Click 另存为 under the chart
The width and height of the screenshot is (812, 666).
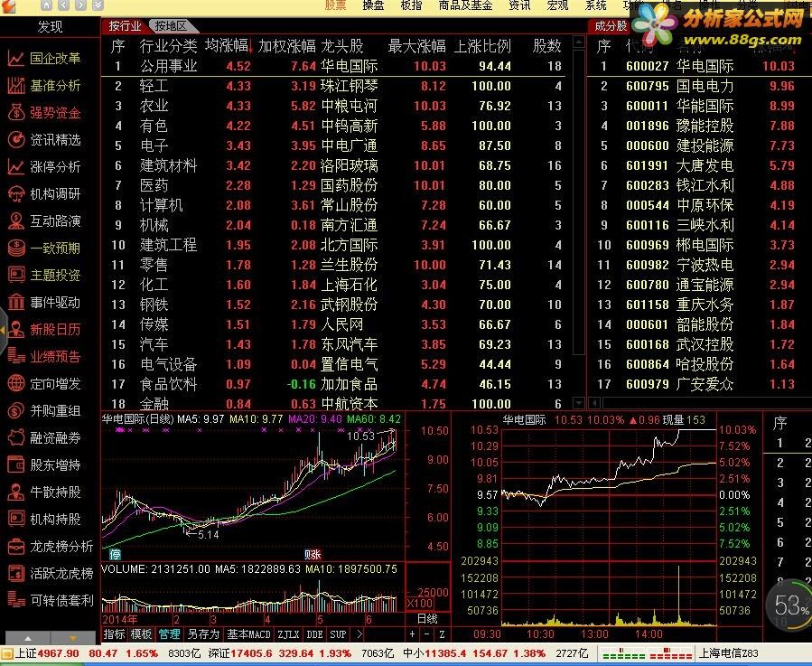(x=203, y=633)
